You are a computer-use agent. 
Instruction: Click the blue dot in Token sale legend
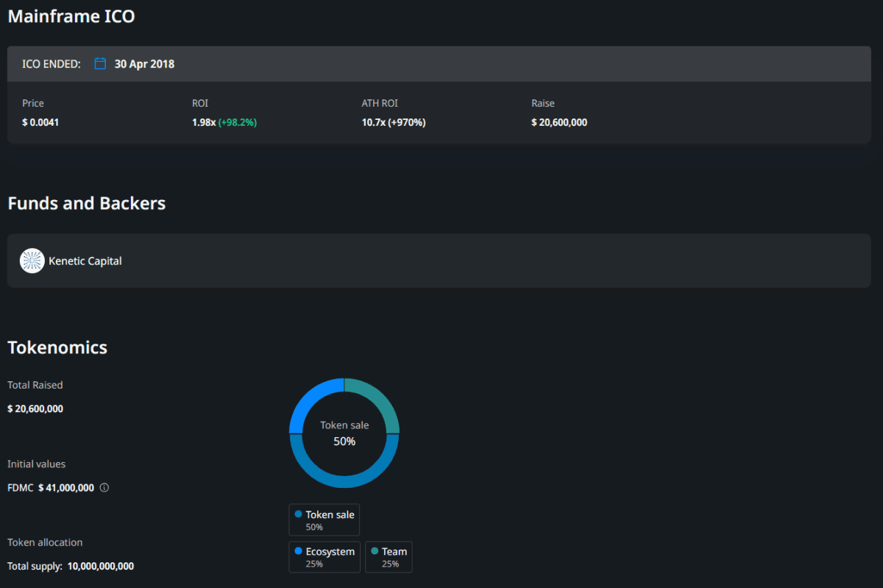tap(297, 514)
